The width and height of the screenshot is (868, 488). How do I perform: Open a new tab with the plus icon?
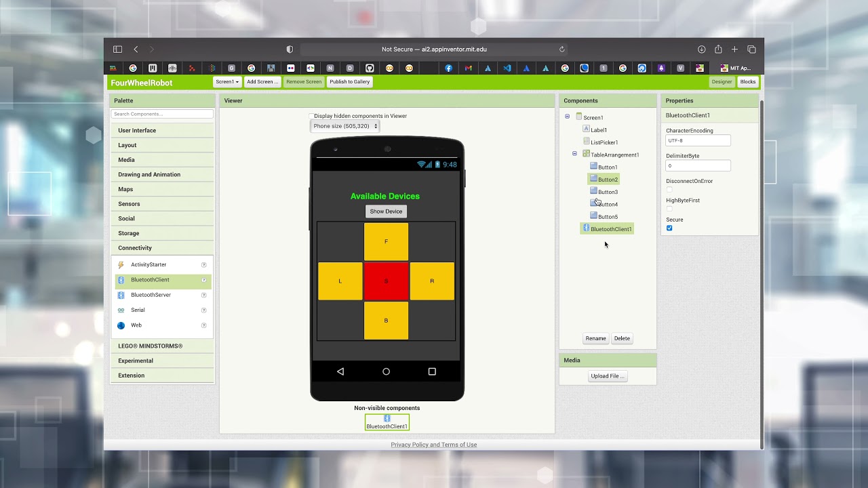pos(734,49)
